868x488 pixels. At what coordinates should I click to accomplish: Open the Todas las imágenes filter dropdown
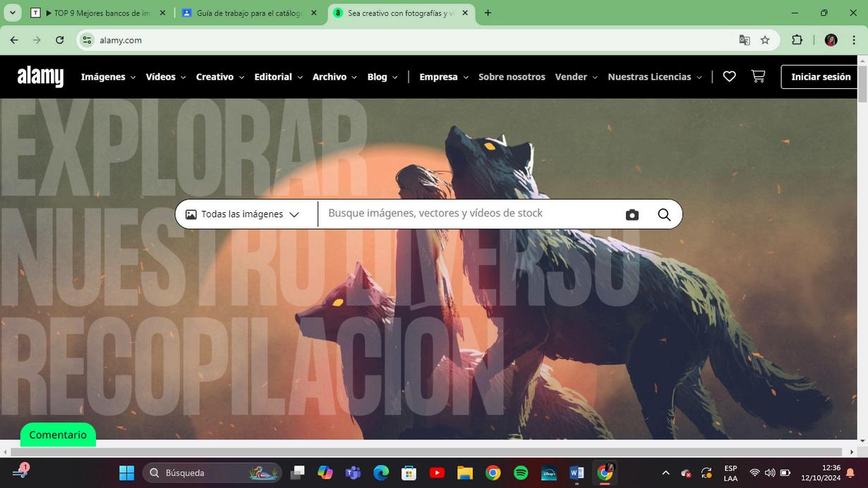243,214
